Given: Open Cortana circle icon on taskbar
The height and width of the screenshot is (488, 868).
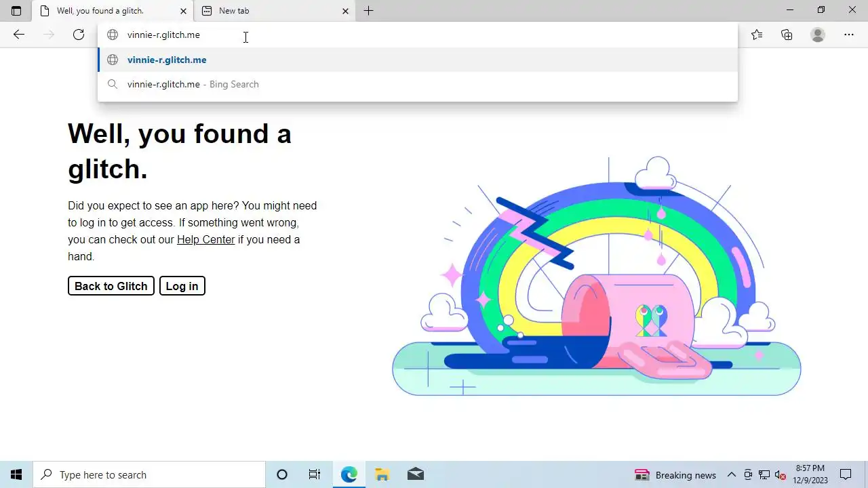Looking at the screenshot, I should pyautogui.click(x=282, y=474).
